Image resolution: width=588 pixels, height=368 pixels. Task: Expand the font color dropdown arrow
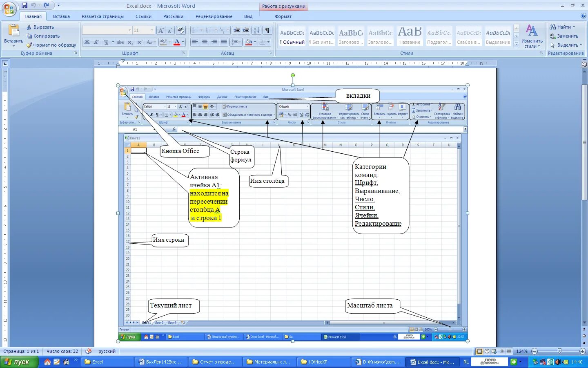(x=183, y=42)
